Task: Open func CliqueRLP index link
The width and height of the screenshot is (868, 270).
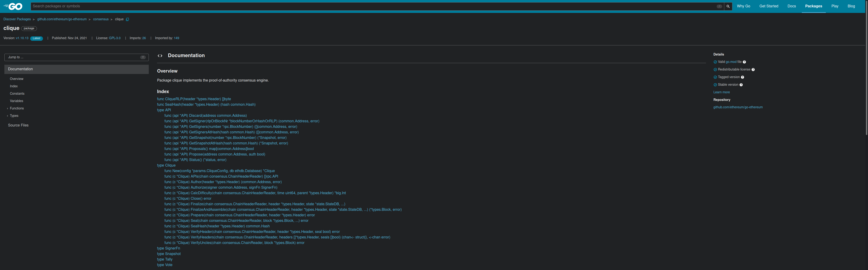Action: click(x=194, y=99)
